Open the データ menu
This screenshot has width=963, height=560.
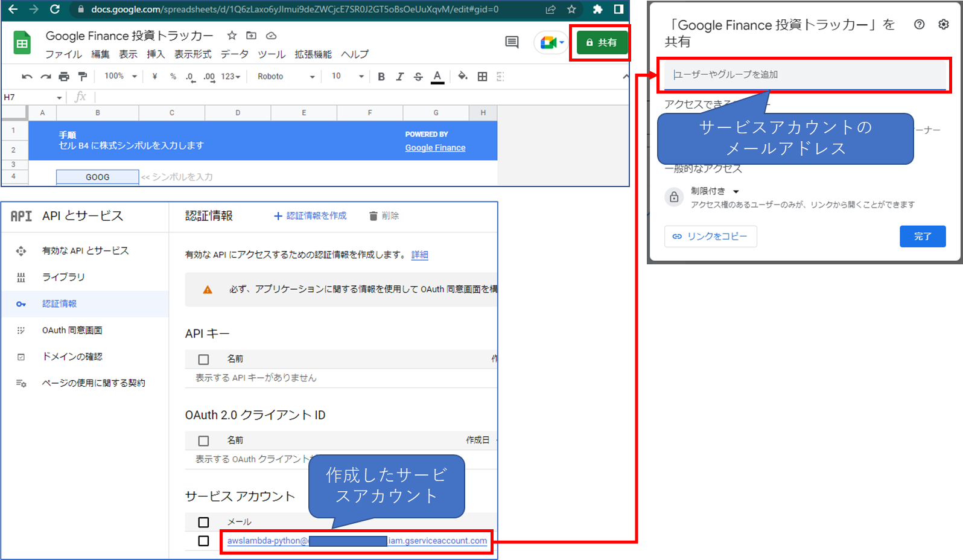coord(234,54)
